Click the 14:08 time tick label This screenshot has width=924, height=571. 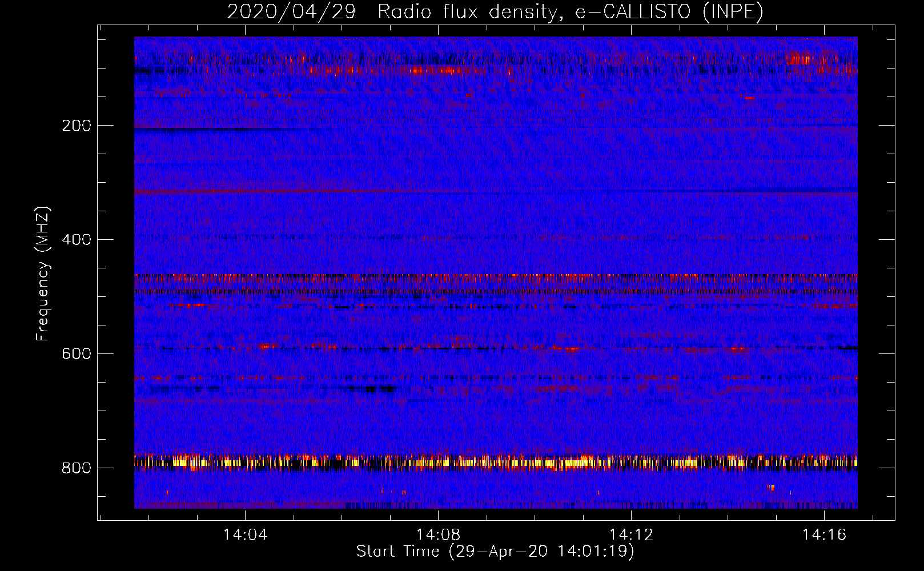(x=438, y=534)
